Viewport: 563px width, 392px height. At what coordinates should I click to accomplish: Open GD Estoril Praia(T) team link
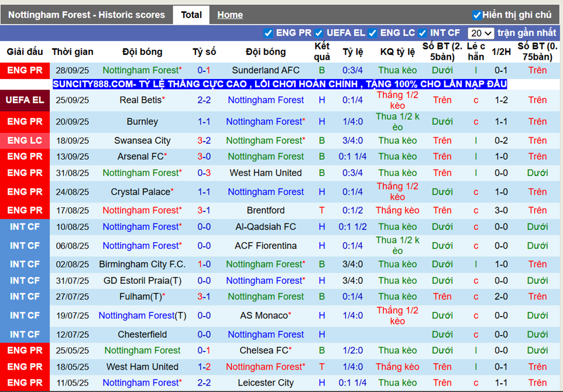point(142,281)
